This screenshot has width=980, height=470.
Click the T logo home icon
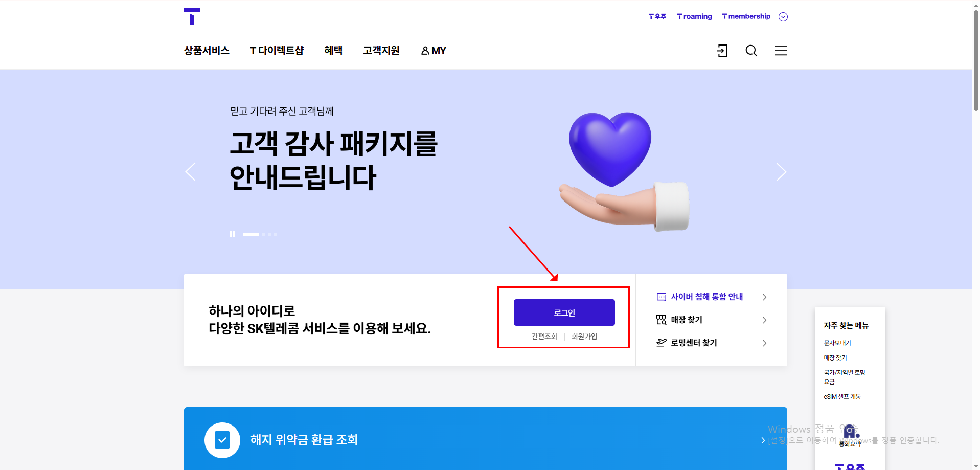coord(192,16)
